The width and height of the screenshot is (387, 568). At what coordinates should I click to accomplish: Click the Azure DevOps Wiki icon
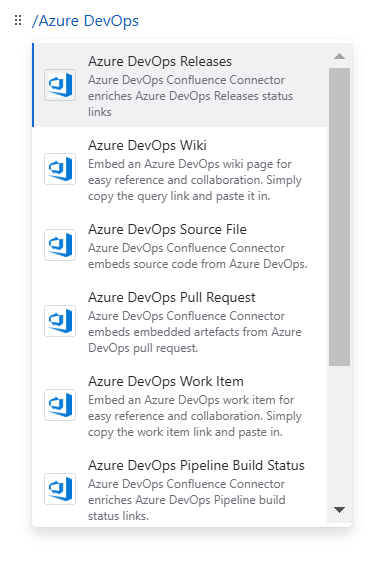60,169
